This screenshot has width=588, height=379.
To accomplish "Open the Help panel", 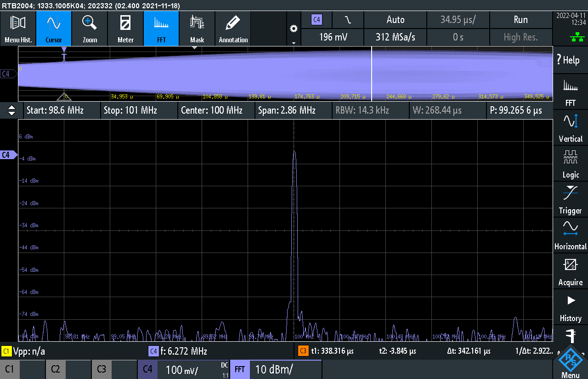I will point(571,60).
